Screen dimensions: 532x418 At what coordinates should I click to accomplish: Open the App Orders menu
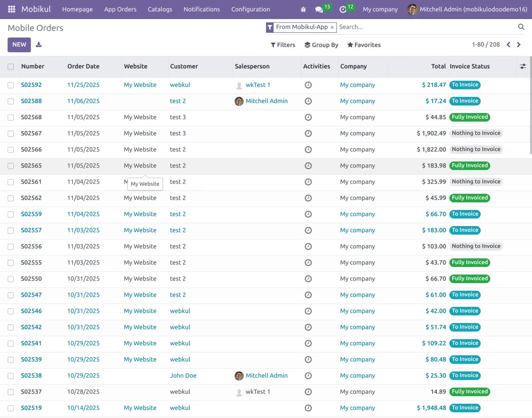pyautogui.click(x=120, y=9)
